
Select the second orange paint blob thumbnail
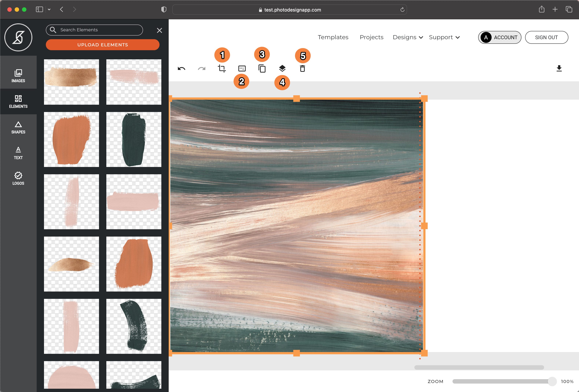(x=134, y=264)
